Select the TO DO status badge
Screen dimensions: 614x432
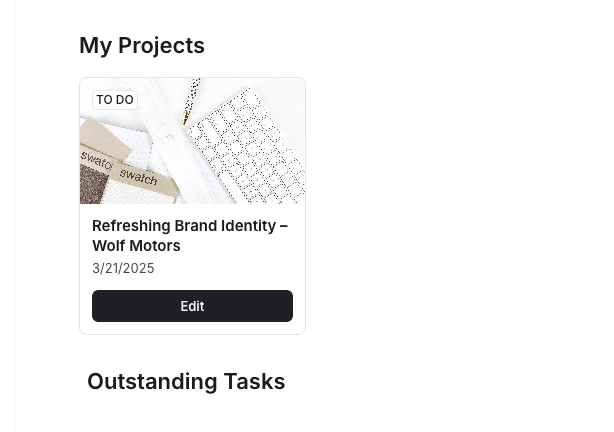click(115, 100)
